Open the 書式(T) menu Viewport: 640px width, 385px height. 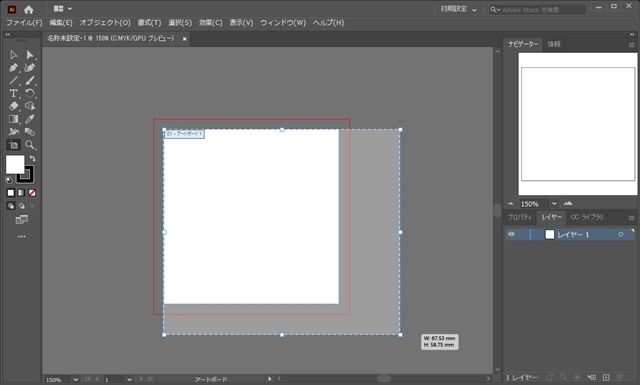pyautogui.click(x=149, y=23)
